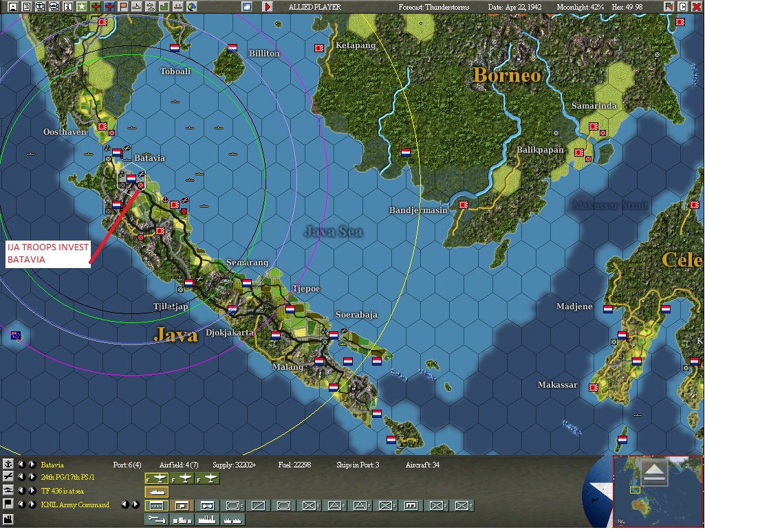Select the 'm' engineer symbol unit icon
Image resolution: width=782 pixels, height=532 pixels.
point(411,506)
